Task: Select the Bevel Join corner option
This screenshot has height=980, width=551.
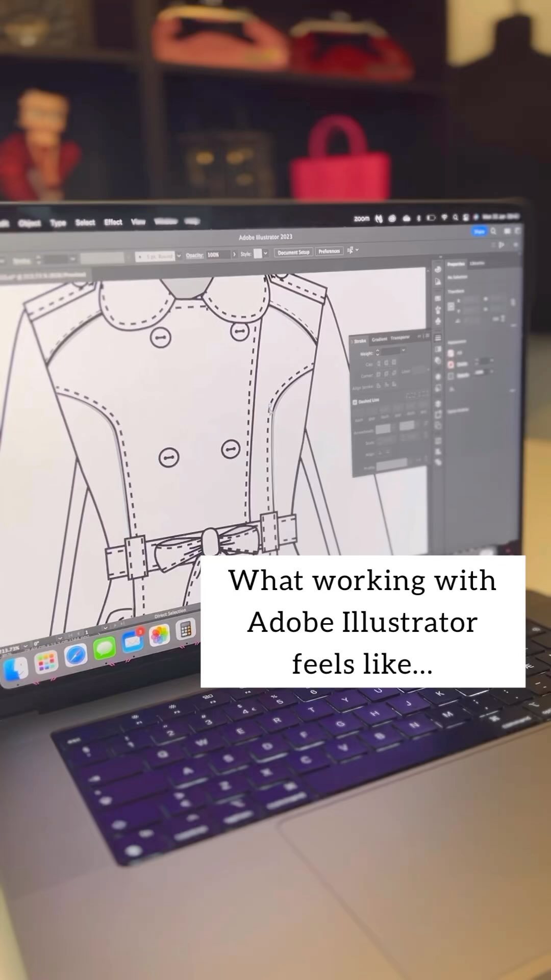Action: (x=394, y=373)
